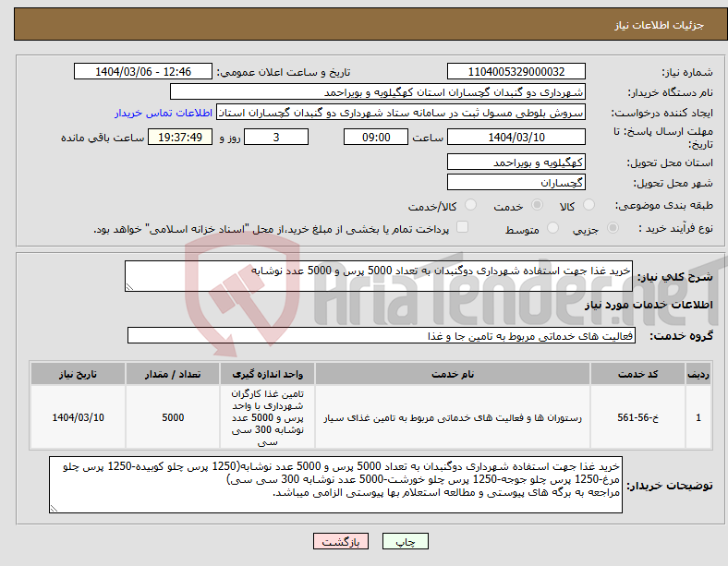Click description textarea resize grip
The height and width of the screenshot is (566, 728).
click(129, 287)
